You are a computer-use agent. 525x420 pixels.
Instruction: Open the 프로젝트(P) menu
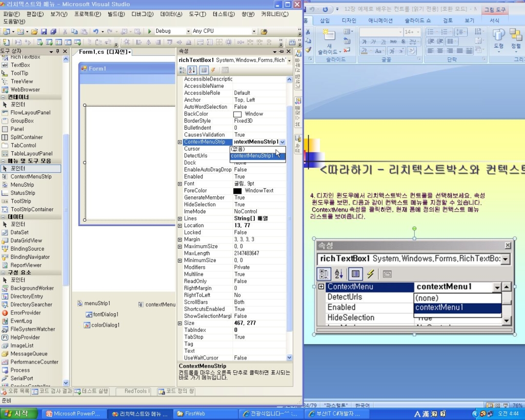coord(87,14)
